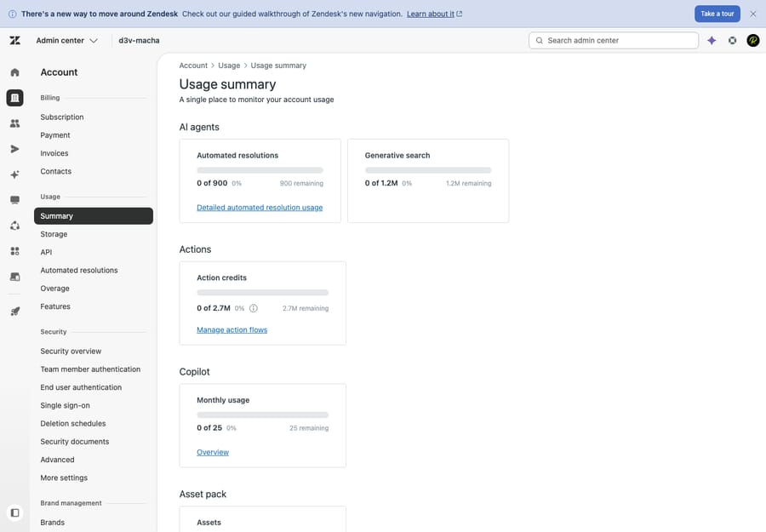Viewport: 766px width, 532px height.
Task: Open Automated resolutions in sidebar
Action: pyautogui.click(x=79, y=270)
